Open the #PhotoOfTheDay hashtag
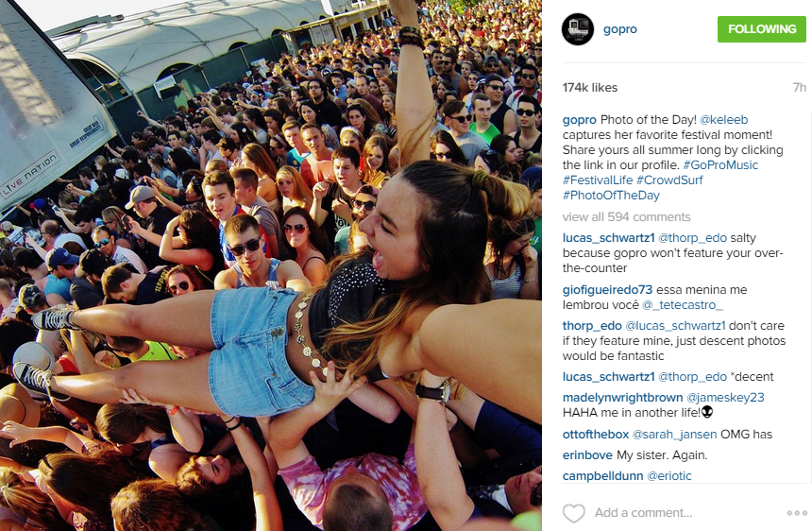Image resolution: width=812 pixels, height=531 pixels. 611,196
